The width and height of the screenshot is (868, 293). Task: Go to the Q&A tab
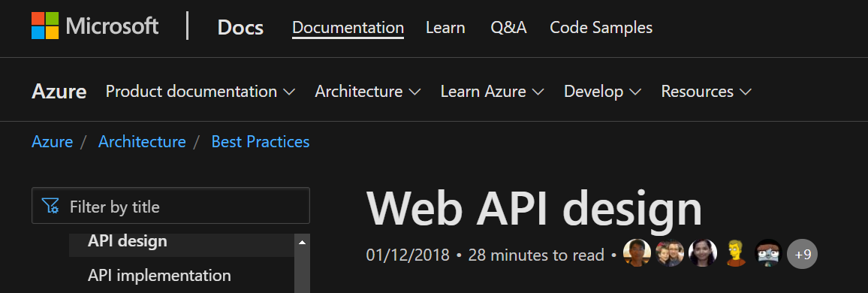(x=508, y=27)
